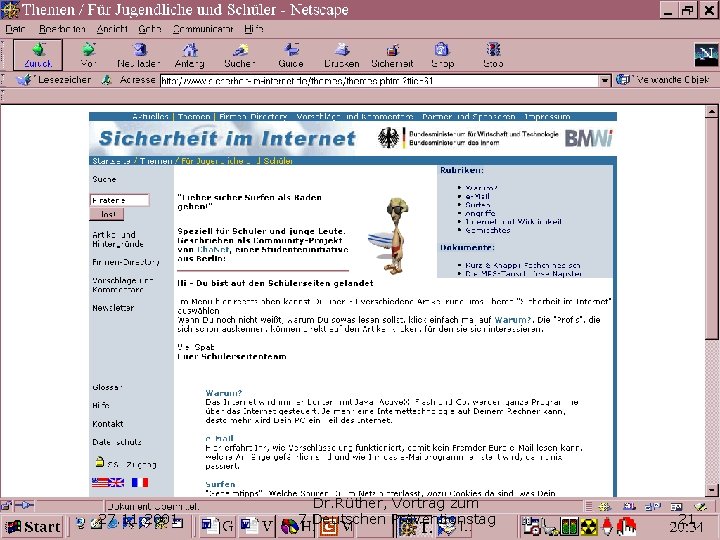Screen dimensions: 720x540
Task: Click the Warum? link in the paragraph
Action: click(512, 320)
